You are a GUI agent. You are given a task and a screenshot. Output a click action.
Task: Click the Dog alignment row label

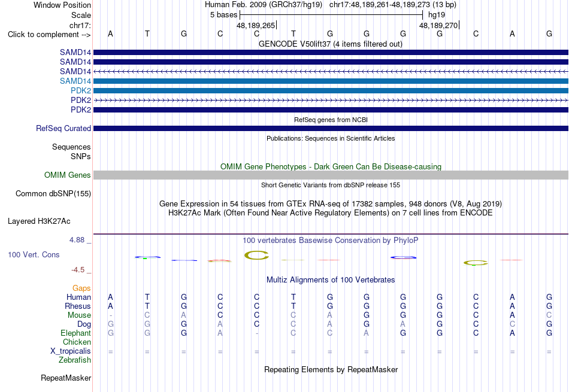coord(84,324)
